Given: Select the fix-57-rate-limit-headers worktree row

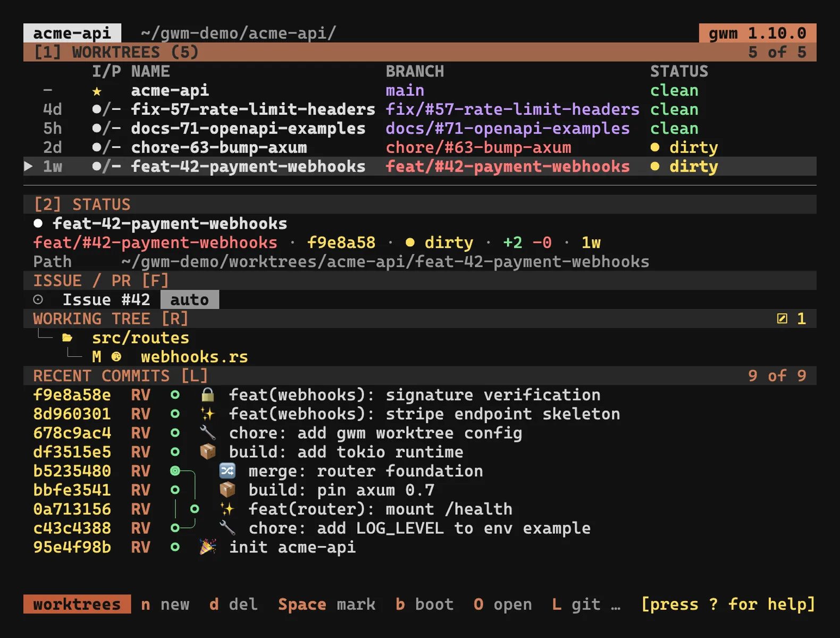Looking at the screenshot, I should pyautogui.click(x=420, y=110).
